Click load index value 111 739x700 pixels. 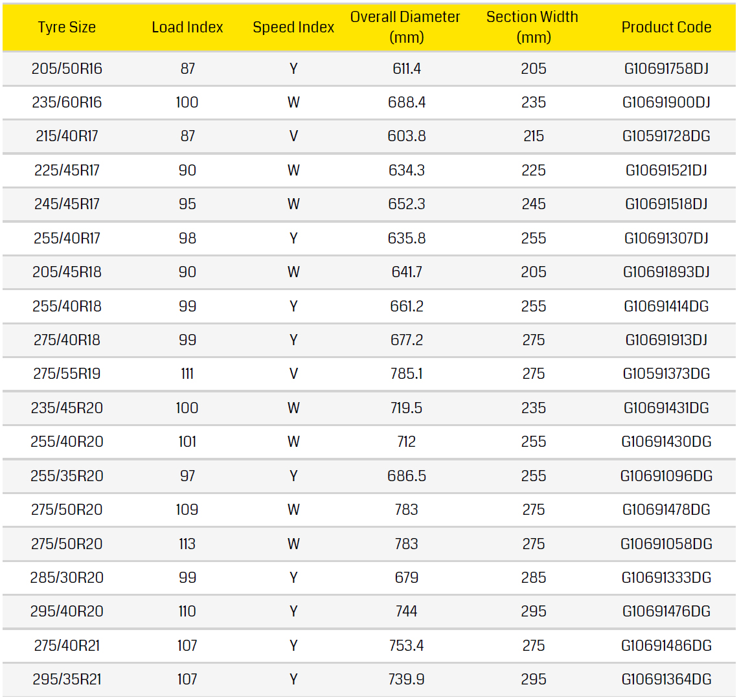tap(187, 374)
